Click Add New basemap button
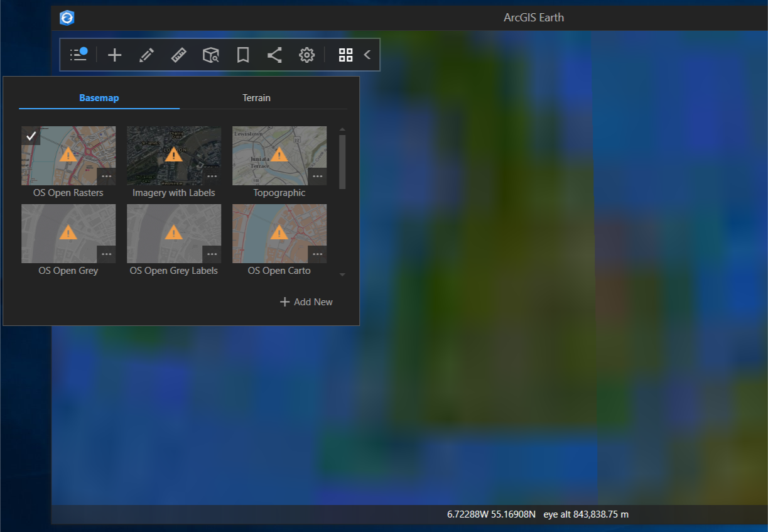Image resolution: width=768 pixels, height=532 pixels. pos(306,302)
